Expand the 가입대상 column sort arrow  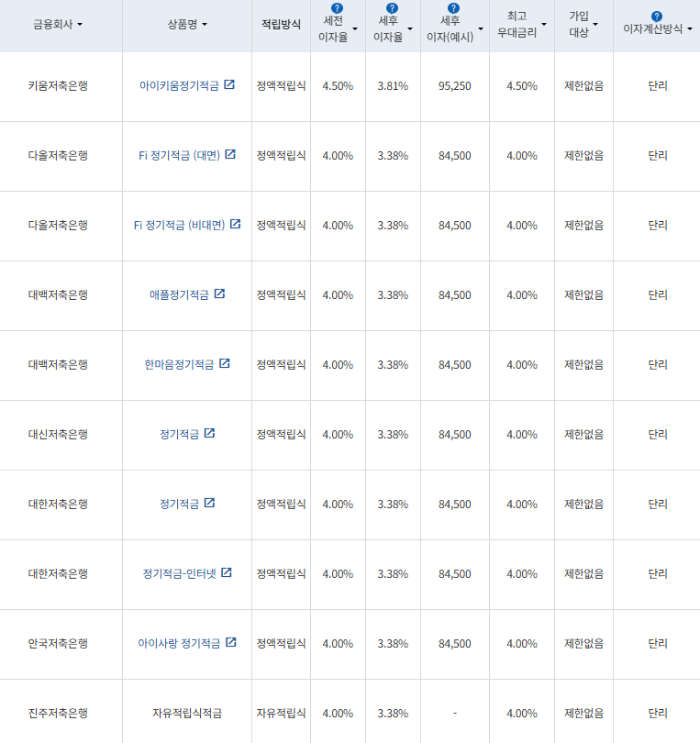pos(597,22)
